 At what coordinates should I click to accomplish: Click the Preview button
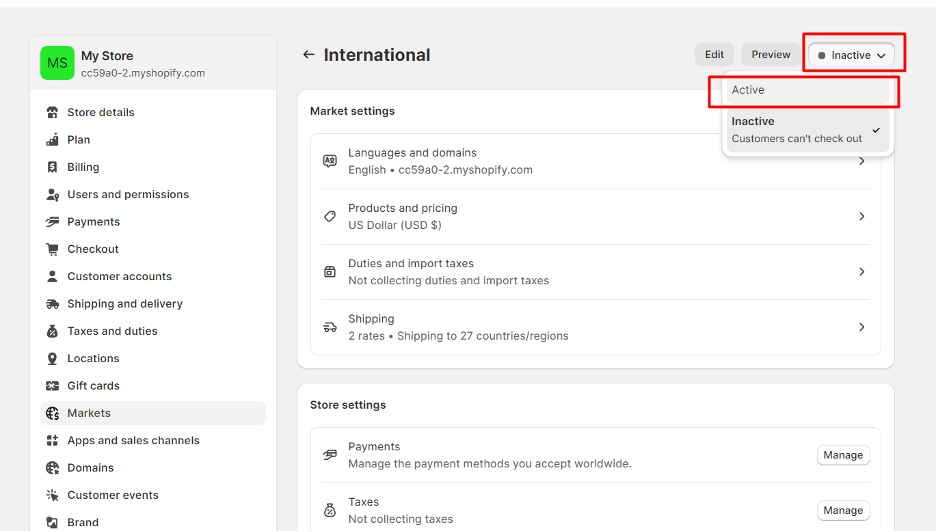771,55
